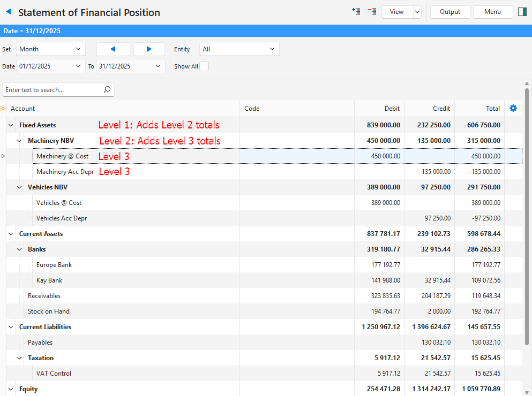Toggle the green side panel icon

(522, 12)
